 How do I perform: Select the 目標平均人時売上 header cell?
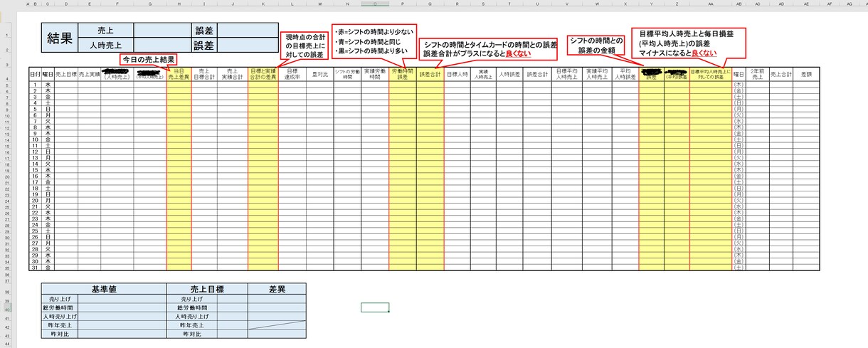566,74
